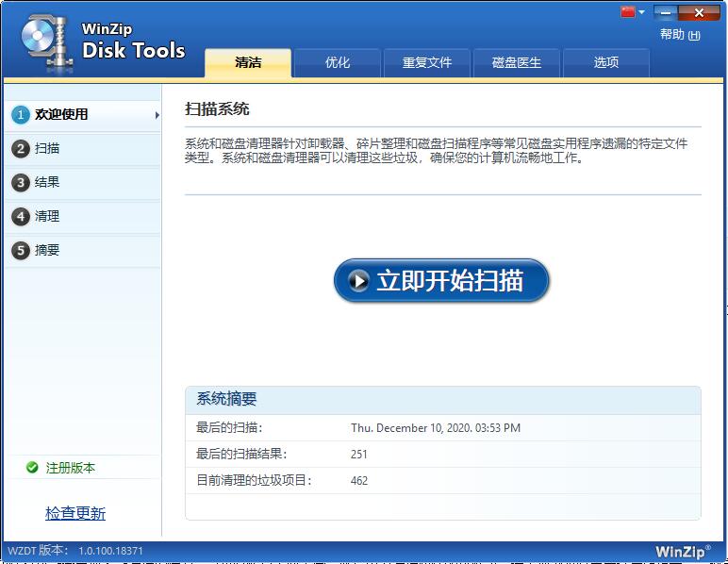Open the 重复文件 tab
Viewport: 728px width, 564px height.
pos(427,62)
